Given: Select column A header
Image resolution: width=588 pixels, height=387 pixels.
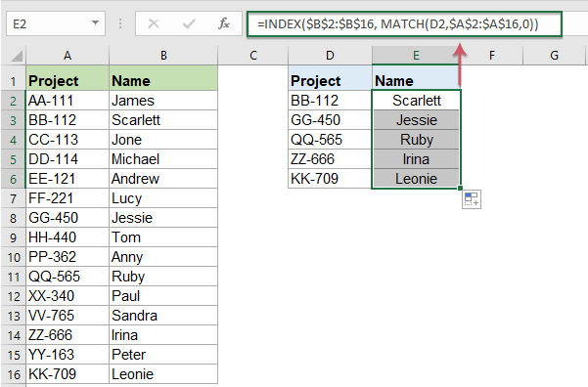Looking at the screenshot, I should [x=68, y=56].
